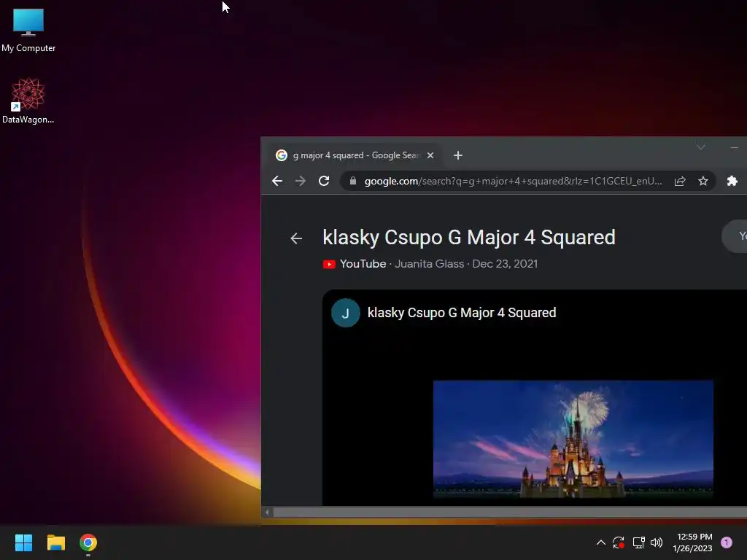Go back from the video result panel
The height and width of the screenshot is (560, 747).
pyautogui.click(x=296, y=238)
